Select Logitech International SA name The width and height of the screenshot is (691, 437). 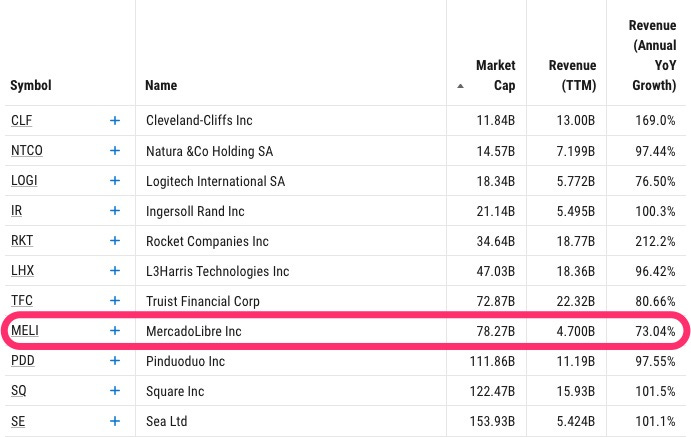pyautogui.click(x=215, y=181)
